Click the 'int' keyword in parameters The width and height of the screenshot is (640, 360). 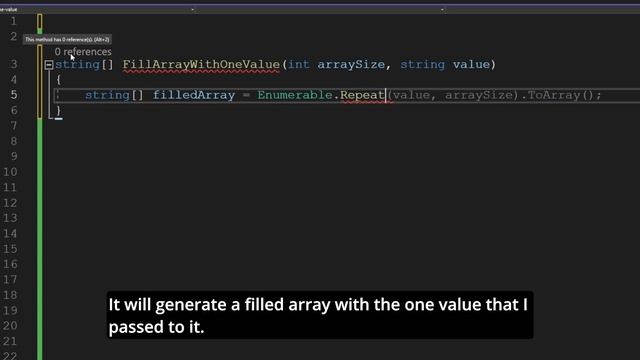(x=299, y=64)
